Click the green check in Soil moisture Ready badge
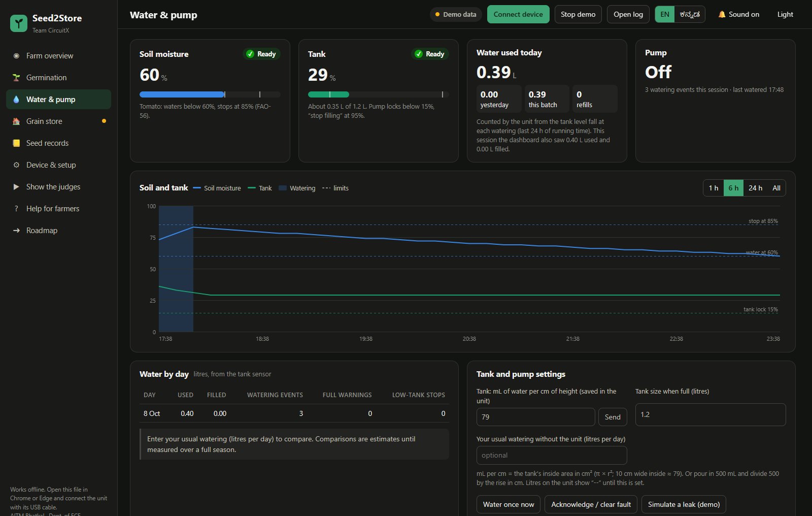This screenshot has height=516, width=812. [250, 54]
